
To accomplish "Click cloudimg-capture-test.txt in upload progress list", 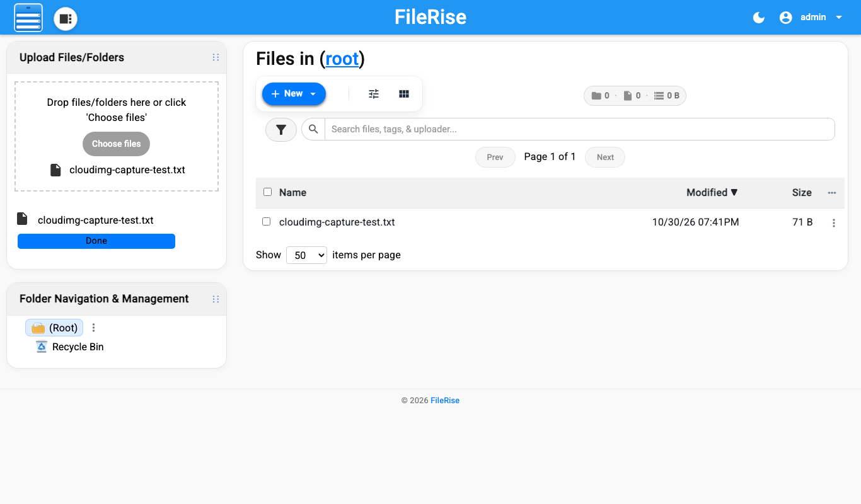I will pos(96,220).
